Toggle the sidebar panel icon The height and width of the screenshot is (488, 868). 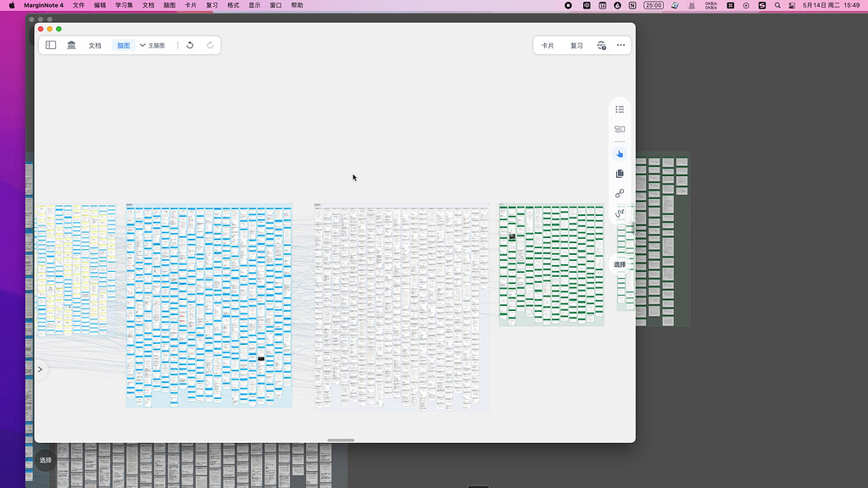(51, 45)
